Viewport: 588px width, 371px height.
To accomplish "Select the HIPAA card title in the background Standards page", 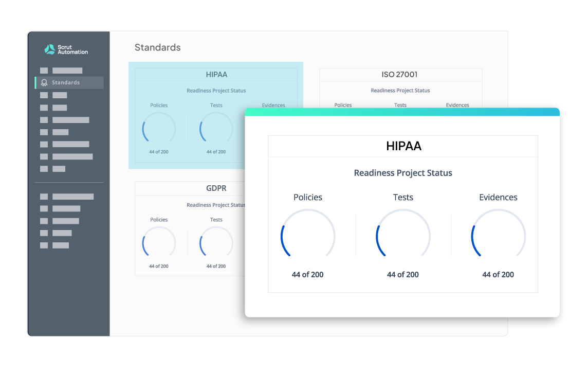I will pyautogui.click(x=216, y=74).
